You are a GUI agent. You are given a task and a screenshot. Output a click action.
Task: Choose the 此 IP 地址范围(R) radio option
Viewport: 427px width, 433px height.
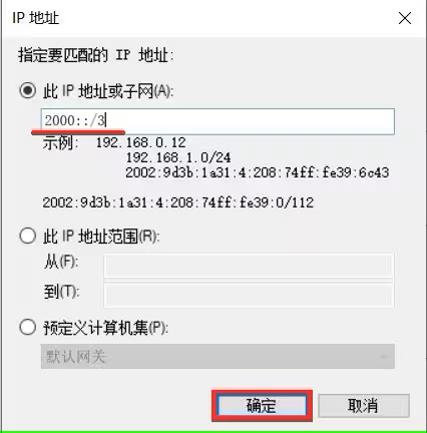(x=27, y=236)
